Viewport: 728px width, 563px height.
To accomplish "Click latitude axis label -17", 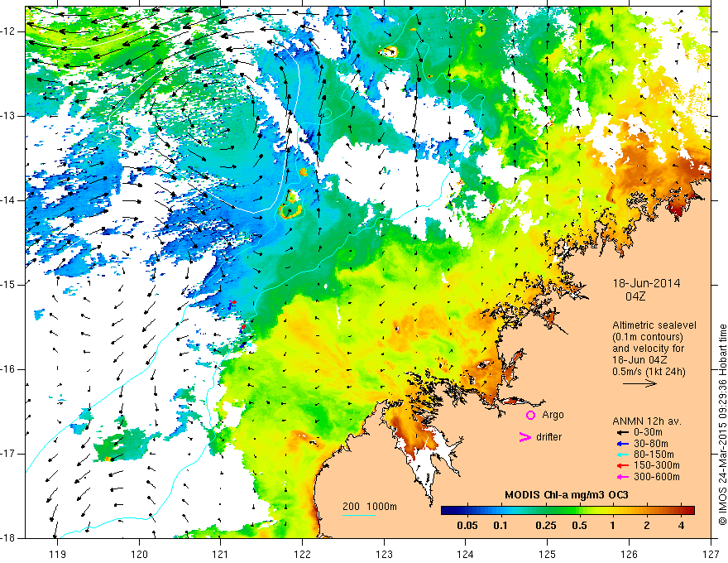I will pos(9,454).
